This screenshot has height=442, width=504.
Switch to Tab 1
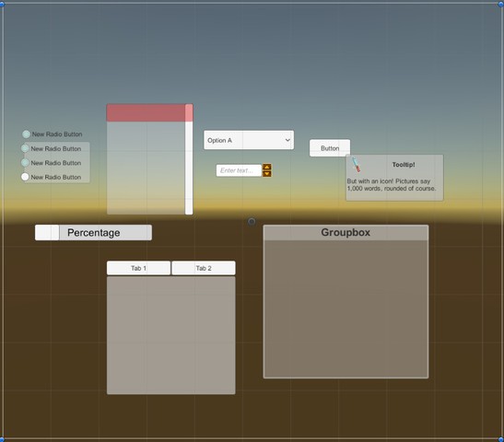pos(138,268)
